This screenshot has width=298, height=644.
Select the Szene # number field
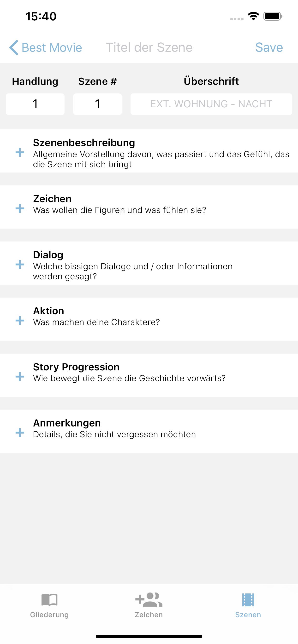(97, 104)
